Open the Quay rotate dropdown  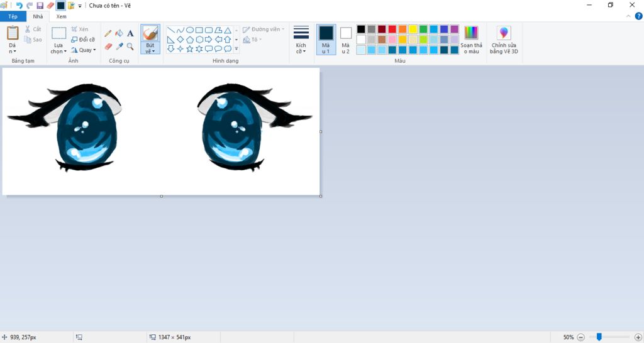pos(83,50)
